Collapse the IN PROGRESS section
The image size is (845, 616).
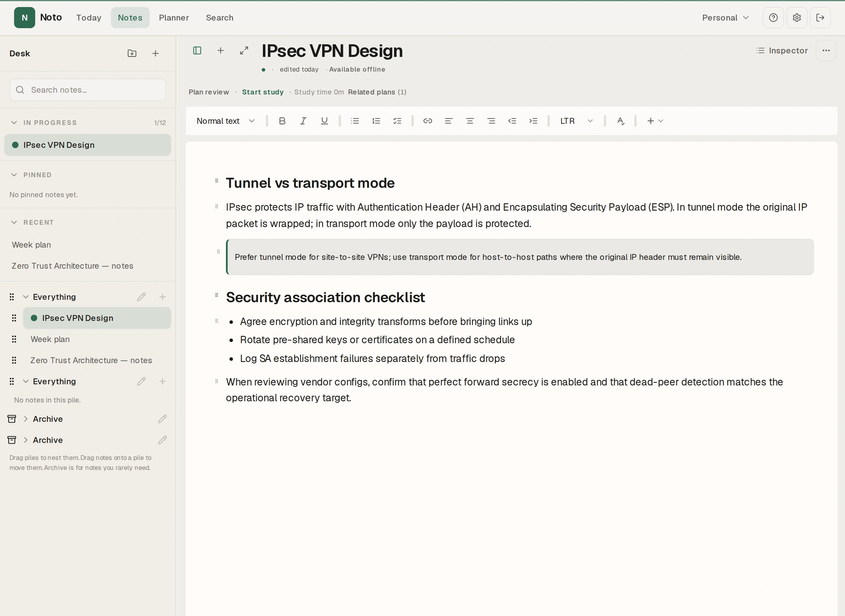(14, 123)
